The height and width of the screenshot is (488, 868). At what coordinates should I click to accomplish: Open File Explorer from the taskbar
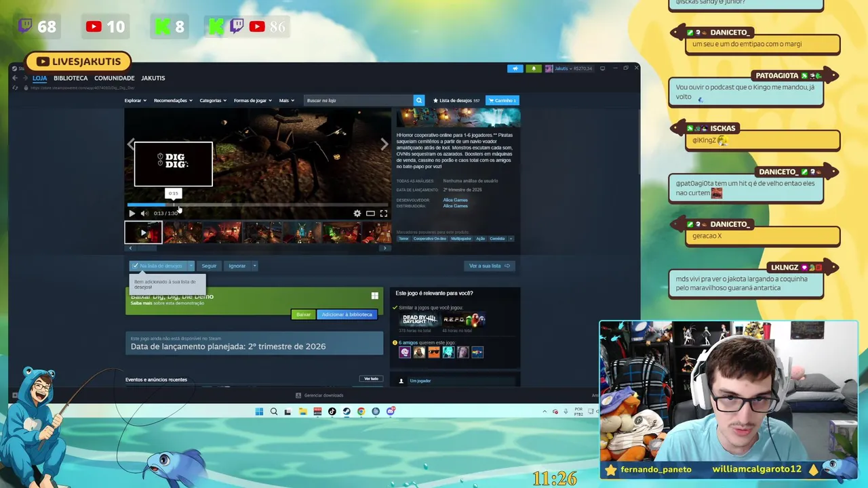[x=302, y=411]
